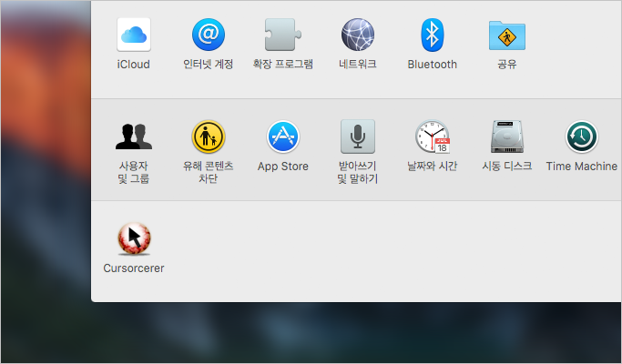Open Startup Disk (시동 디스크) icon
The height and width of the screenshot is (364, 622).
tap(507, 136)
